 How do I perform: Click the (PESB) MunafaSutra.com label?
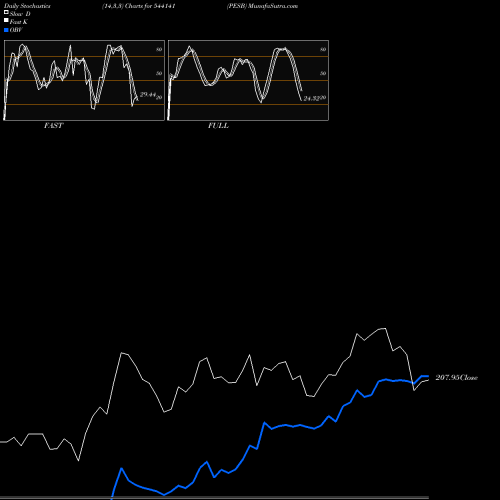click(262, 6)
